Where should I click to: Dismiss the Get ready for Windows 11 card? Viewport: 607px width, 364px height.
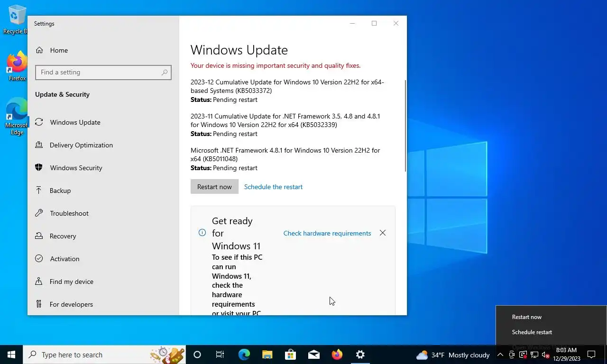[383, 233]
